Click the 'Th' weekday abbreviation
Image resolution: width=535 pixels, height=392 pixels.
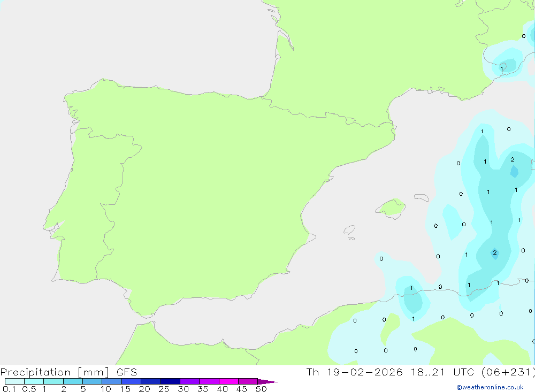[312, 372]
